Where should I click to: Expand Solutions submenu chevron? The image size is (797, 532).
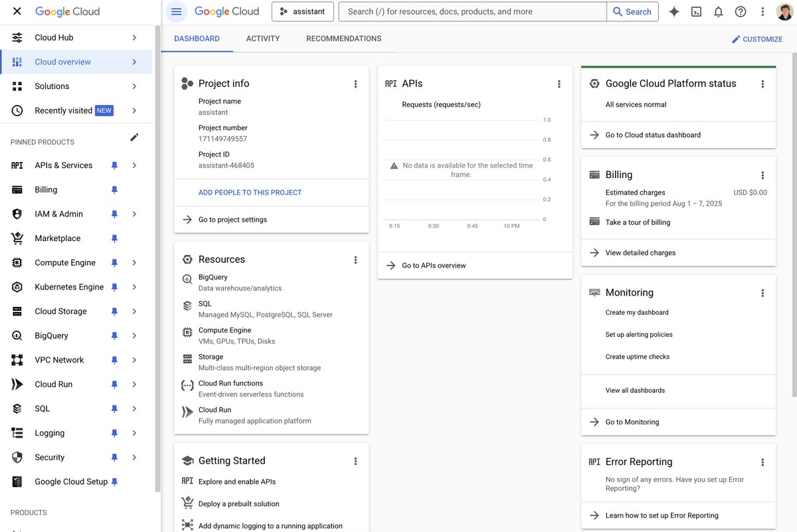coord(134,86)
